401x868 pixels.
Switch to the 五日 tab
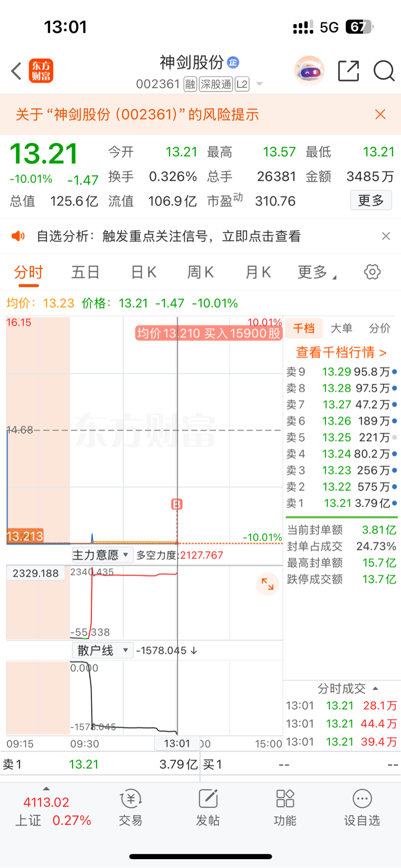coord(85,272)
